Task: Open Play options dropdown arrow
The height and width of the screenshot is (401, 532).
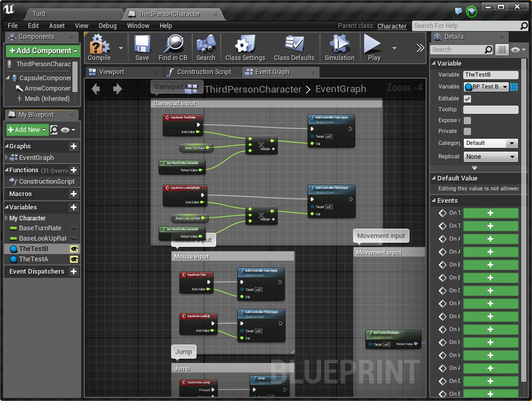Action: (x=394, y=48)
